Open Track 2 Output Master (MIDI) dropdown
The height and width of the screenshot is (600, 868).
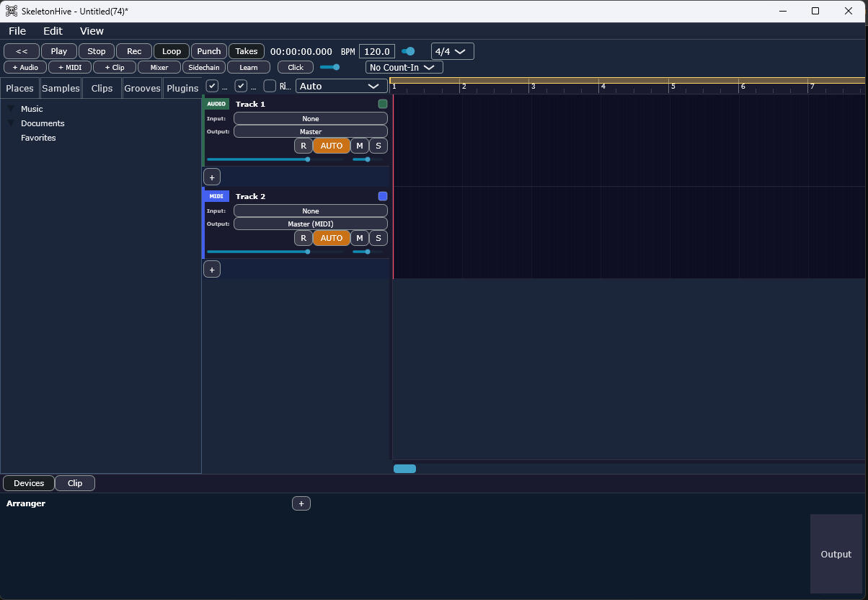(x=311, y=224)
